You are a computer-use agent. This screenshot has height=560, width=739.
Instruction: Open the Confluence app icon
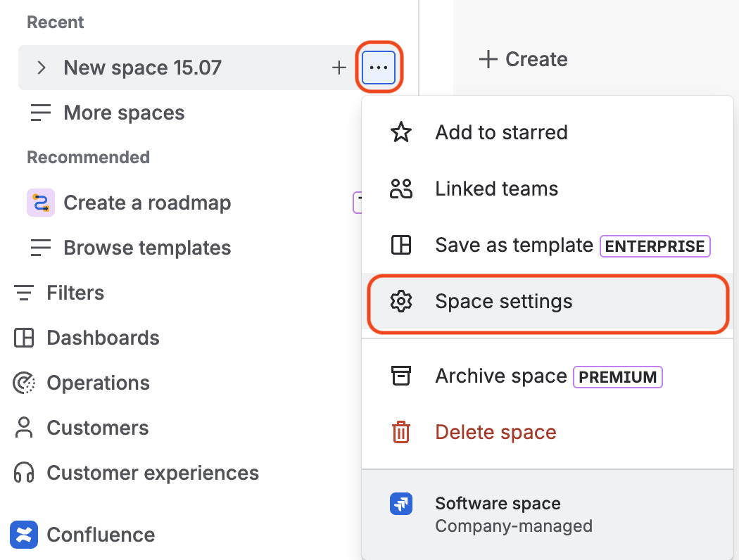tap(24, 535)
